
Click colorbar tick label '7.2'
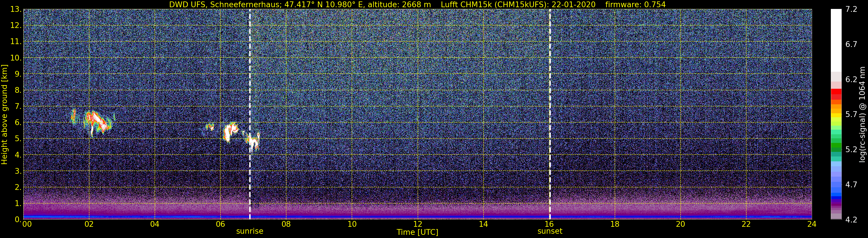click(x=851, y=10)
